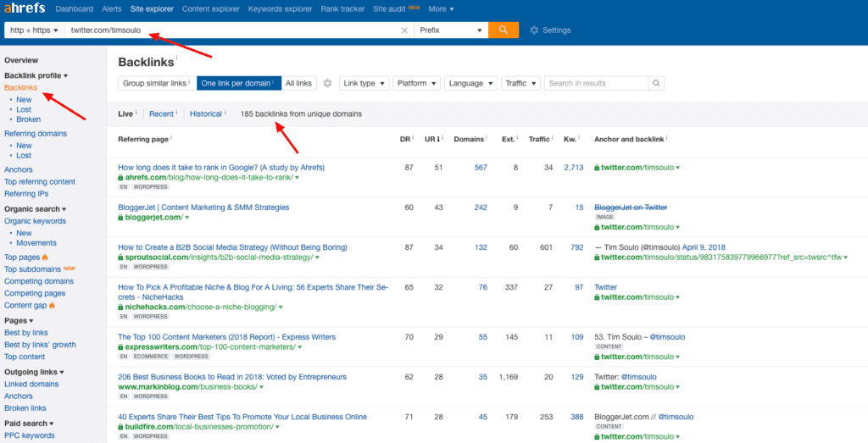Collapse the Outgoing links section
Image resolution: width=868 pixels, height=443 pixels.
(34, 372)
